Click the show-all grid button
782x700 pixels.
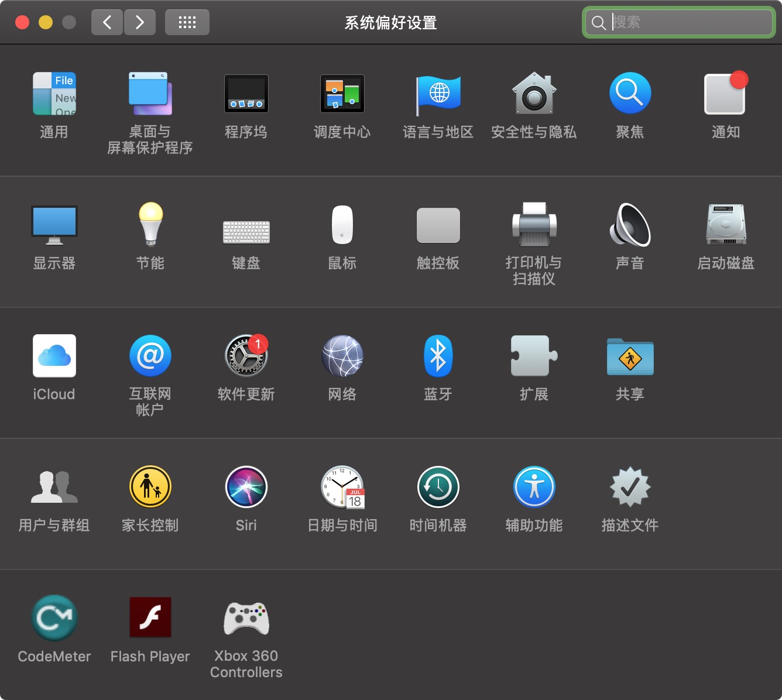click(x=187, y=22)
